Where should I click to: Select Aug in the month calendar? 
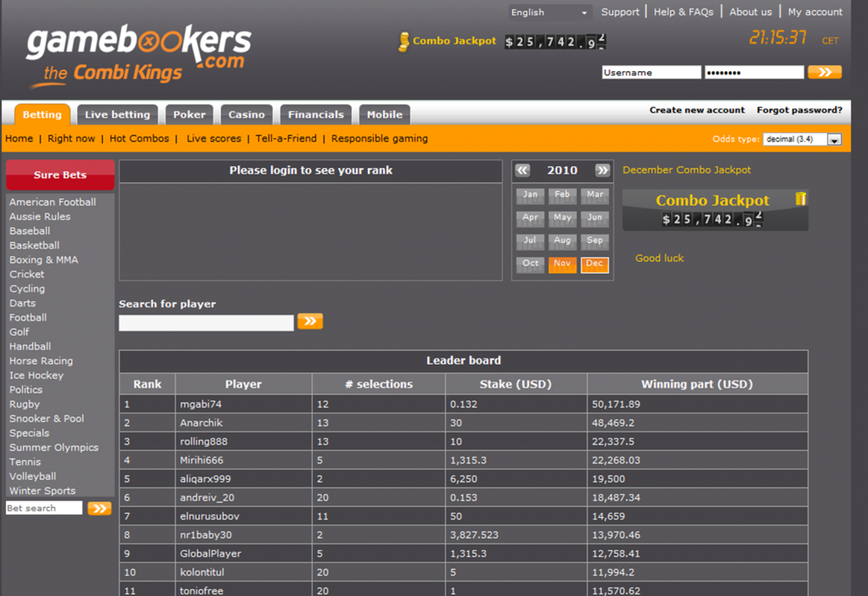562,241
